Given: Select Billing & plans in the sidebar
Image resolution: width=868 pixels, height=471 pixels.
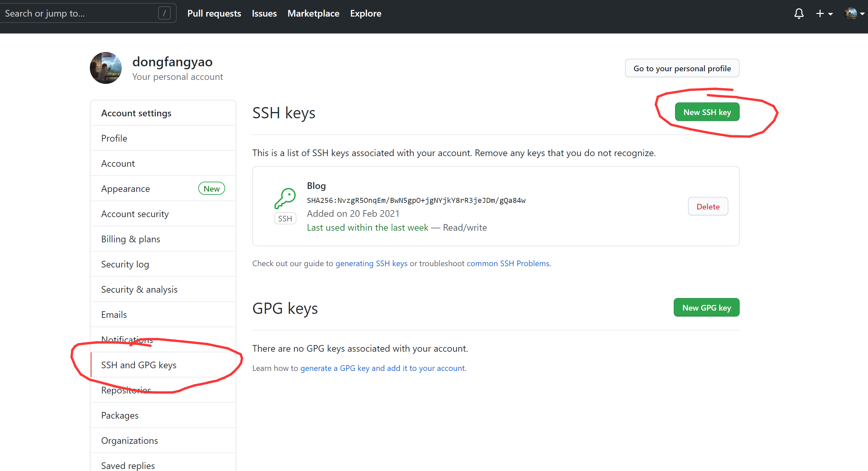Looking at the screenshot, I should (163, 239).
